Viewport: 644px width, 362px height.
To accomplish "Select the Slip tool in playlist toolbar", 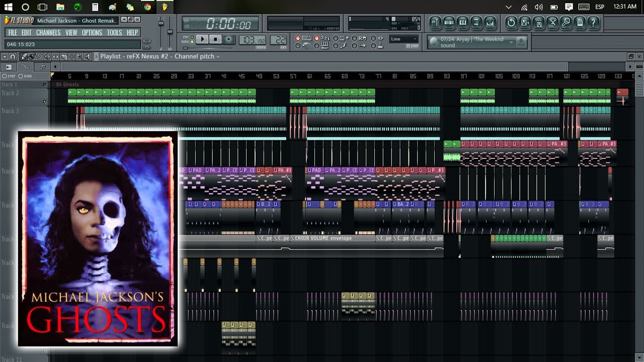I will coord(55,56).
